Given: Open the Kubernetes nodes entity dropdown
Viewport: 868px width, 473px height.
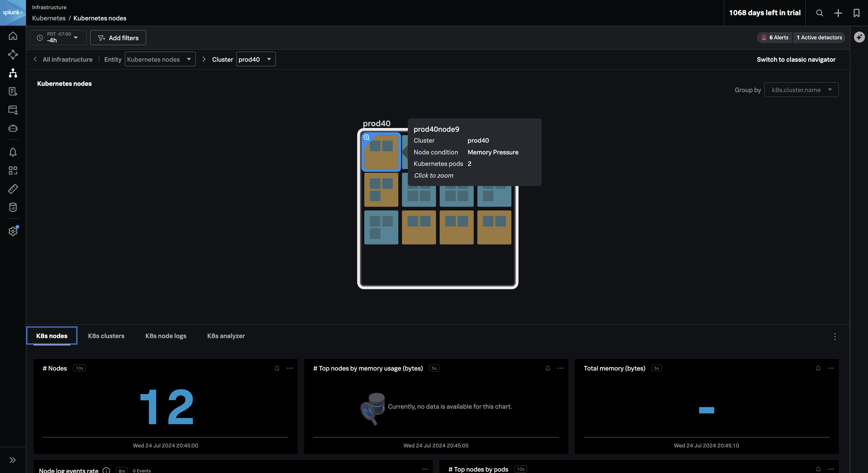Looking at the screenshot, I should (160, 59).
